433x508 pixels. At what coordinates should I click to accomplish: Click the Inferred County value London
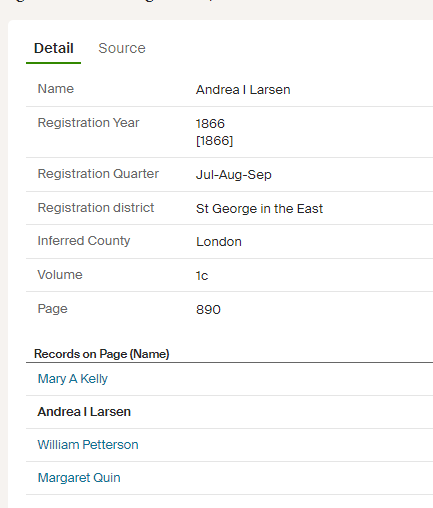coord(219,242)
